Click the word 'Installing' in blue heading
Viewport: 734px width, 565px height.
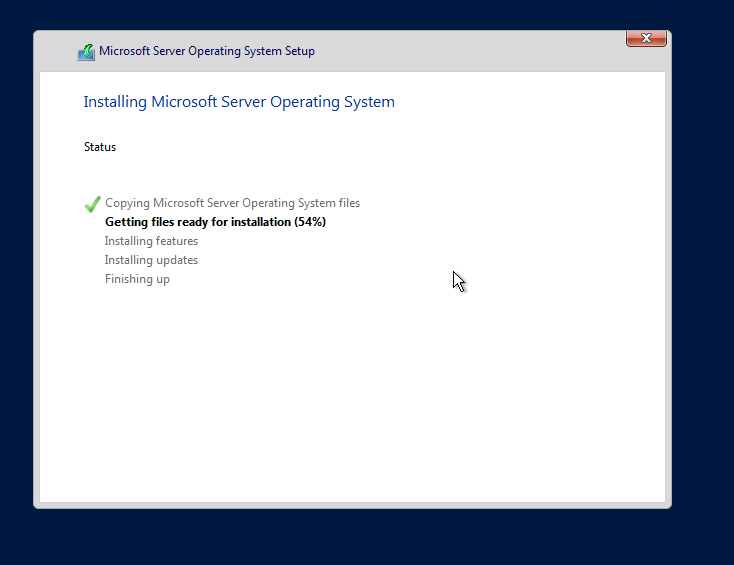point(115,102)
